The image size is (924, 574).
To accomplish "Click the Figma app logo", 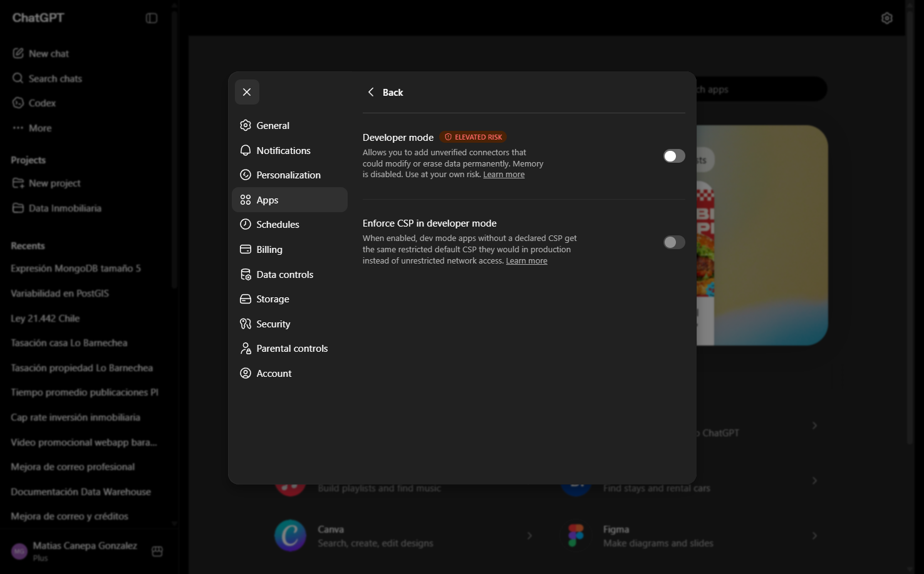I will pos(576,536).
